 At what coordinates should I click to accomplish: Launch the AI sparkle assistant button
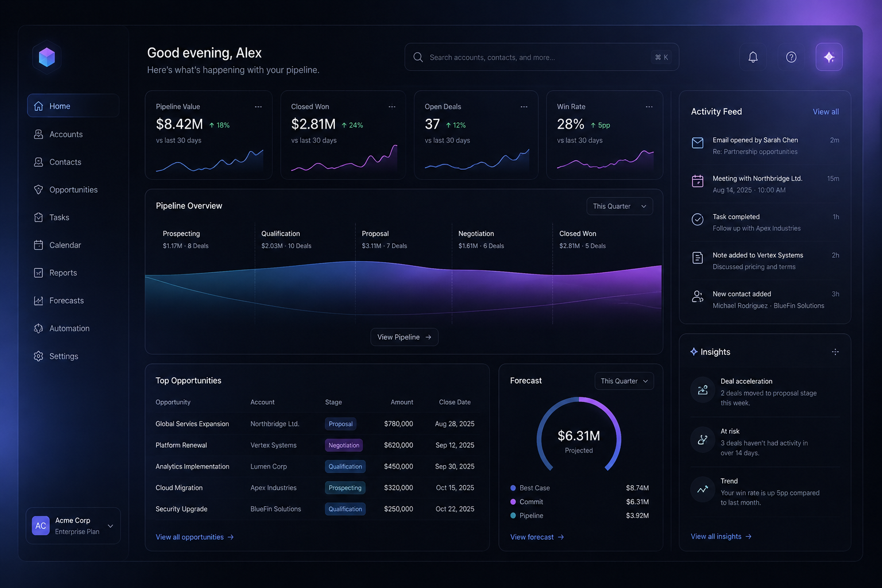(x=829, y=57)
